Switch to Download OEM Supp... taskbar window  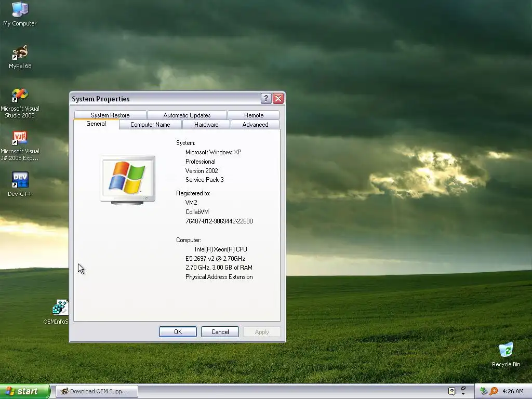tap(97, 391)
